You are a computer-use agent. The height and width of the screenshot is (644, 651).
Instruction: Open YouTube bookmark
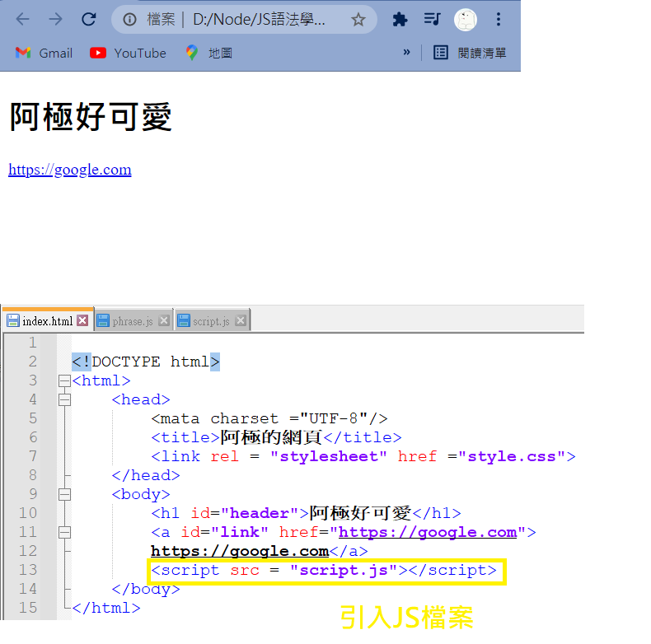click(x=128, y=53)
